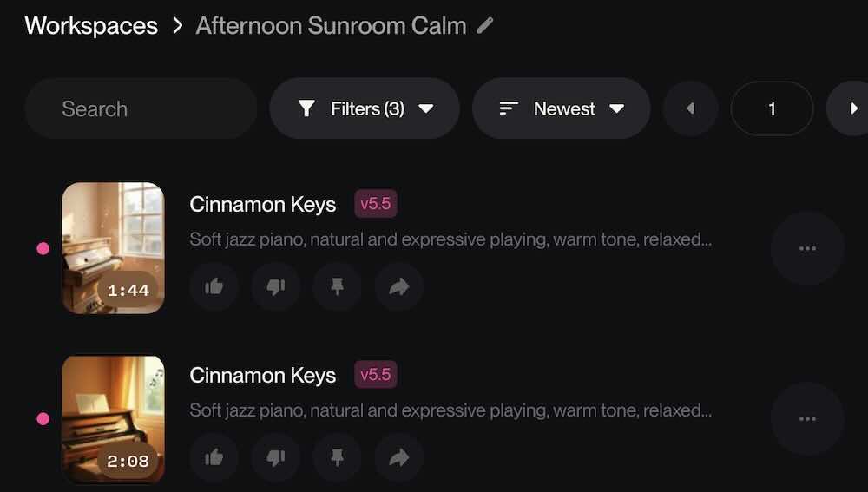Pin the 2:08 Cinnamon Keys track
The height and width of the screenshot is (492, 868).
[x=338, y=458]
